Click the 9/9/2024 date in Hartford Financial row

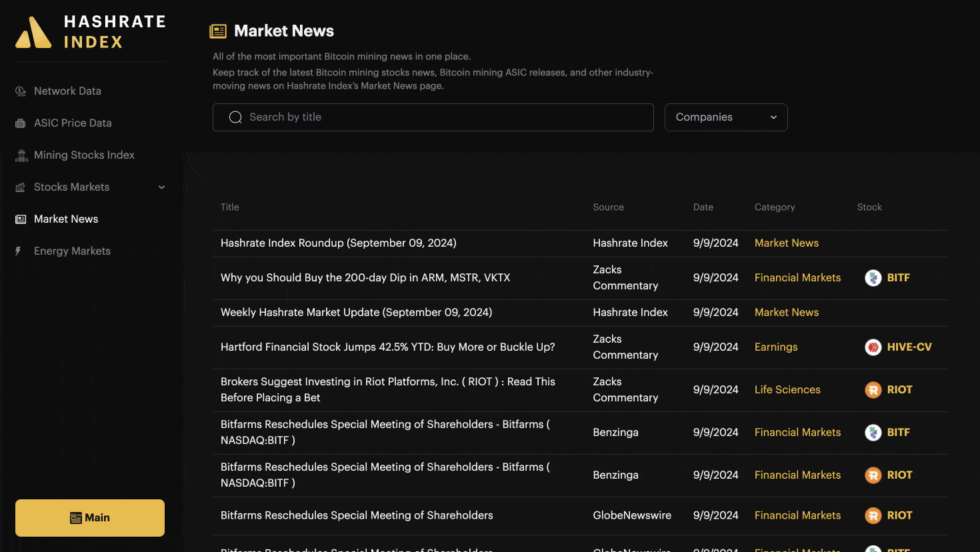pos(716,347)
